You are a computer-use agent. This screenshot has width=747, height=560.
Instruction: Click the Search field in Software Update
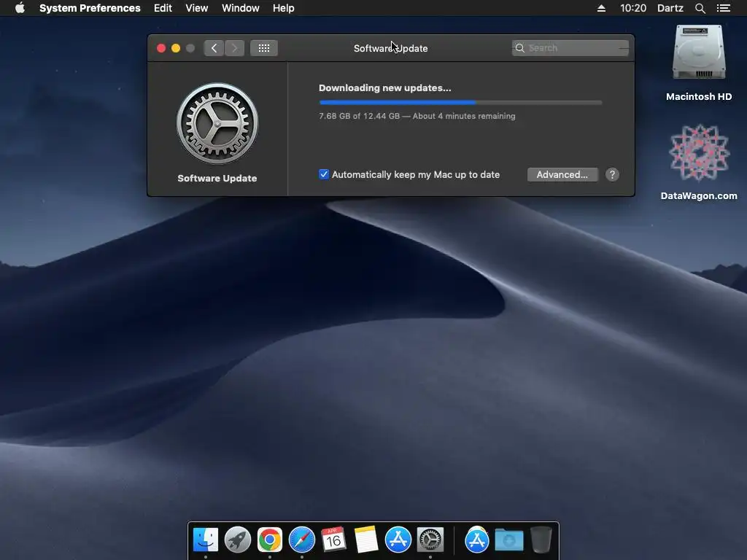tap(570, 48)
